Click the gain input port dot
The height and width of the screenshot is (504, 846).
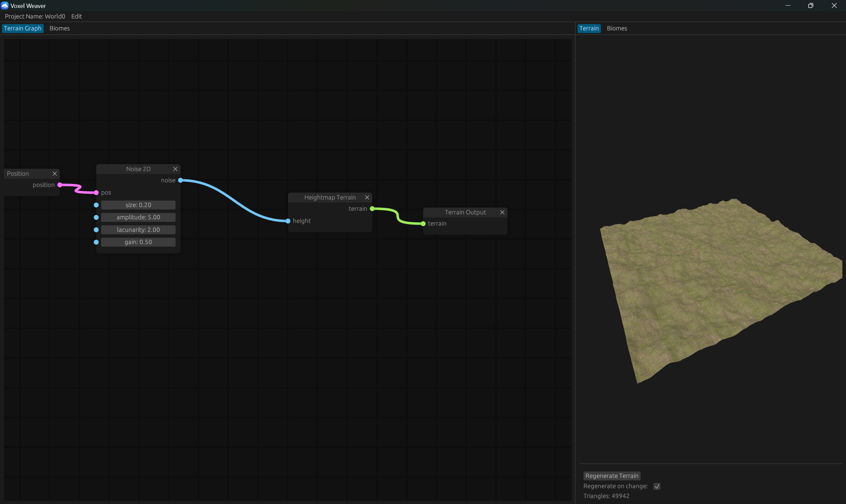[x=96, y=242]
